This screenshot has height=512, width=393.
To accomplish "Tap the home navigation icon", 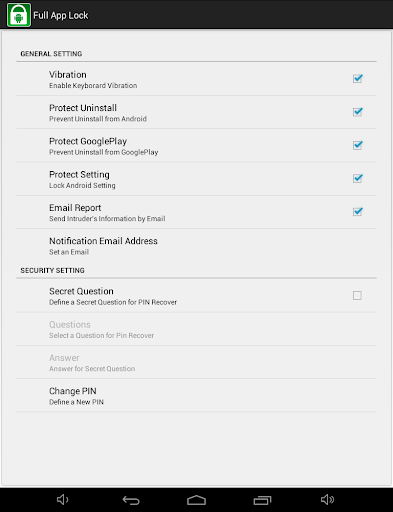I will pyautogui.click(x=196, y=500).
